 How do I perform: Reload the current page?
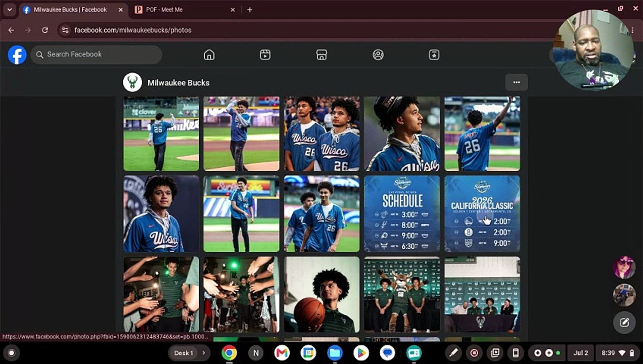[x=45, y=30]
